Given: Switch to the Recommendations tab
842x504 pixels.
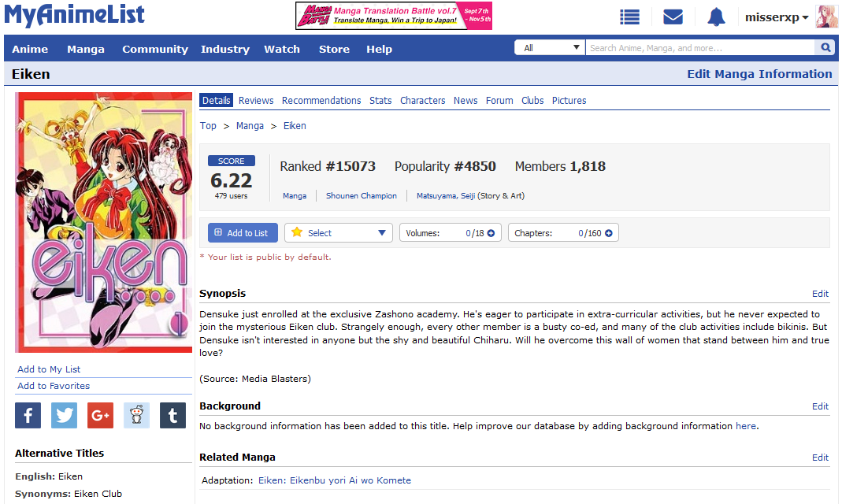Looking at the screenshot, I should [321, 100].
